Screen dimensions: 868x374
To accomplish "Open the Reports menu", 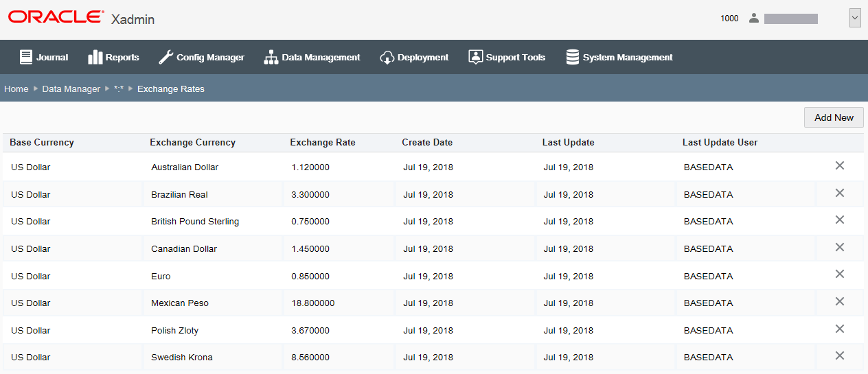I will coord(113,57).
